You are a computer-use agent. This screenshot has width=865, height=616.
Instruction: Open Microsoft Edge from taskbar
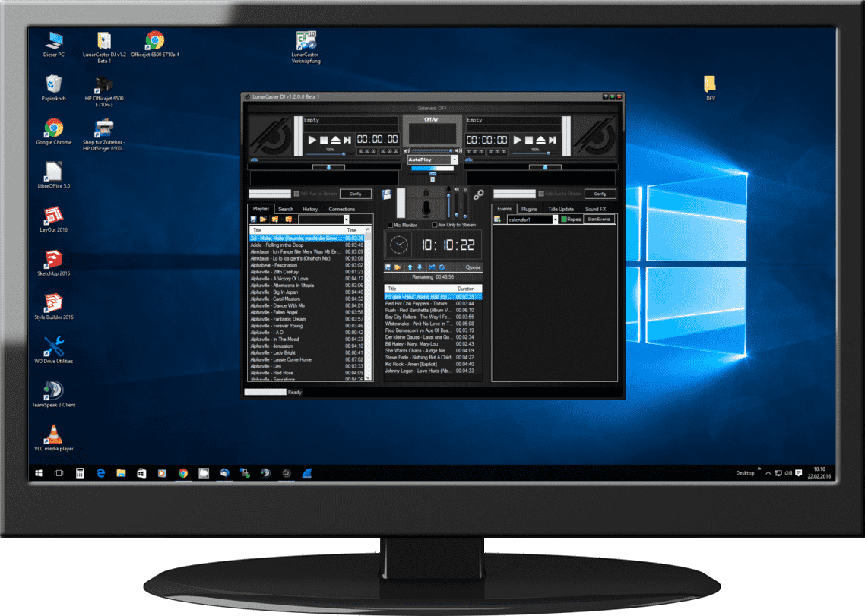(100, 473)
